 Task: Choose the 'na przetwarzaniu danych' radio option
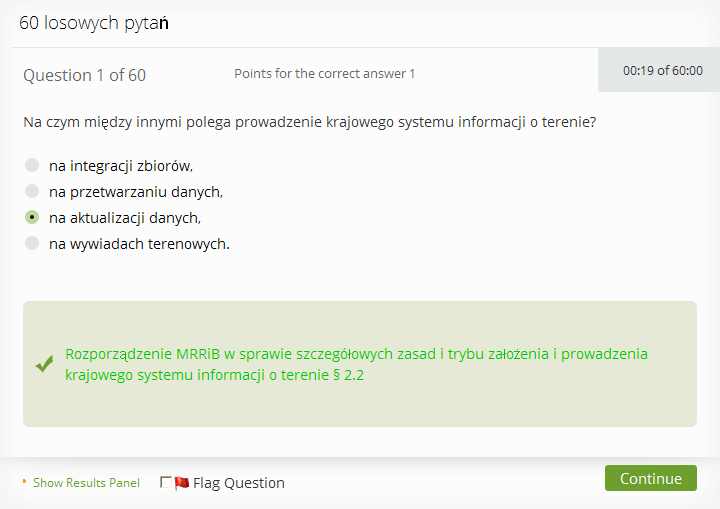pyautogui.click(x=32, y=191)
